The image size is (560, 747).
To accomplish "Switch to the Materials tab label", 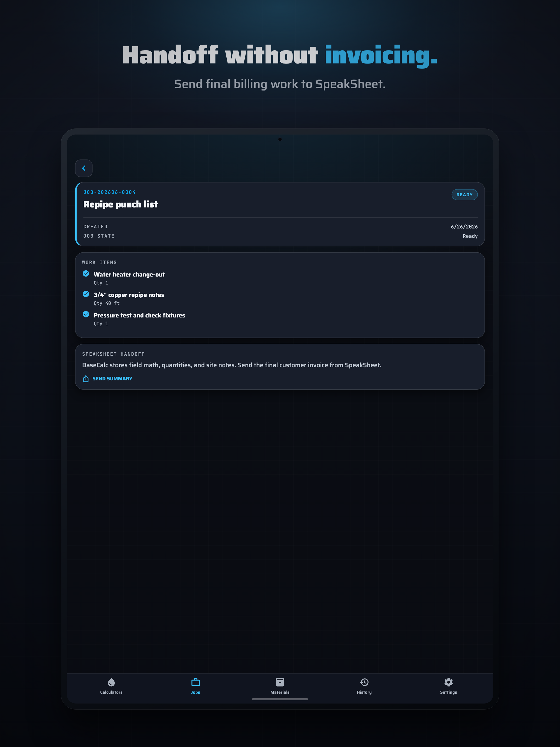I will coord(280,692).
